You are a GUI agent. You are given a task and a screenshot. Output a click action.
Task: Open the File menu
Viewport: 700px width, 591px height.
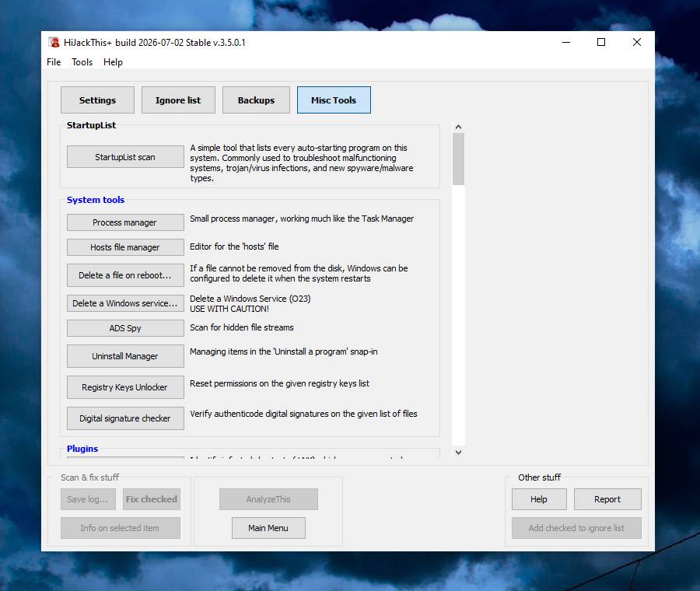coord(54,62)
